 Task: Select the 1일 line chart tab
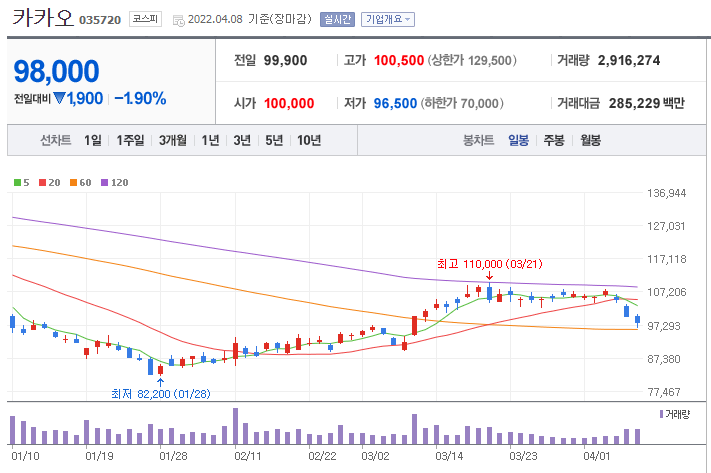tap(93, 141)
